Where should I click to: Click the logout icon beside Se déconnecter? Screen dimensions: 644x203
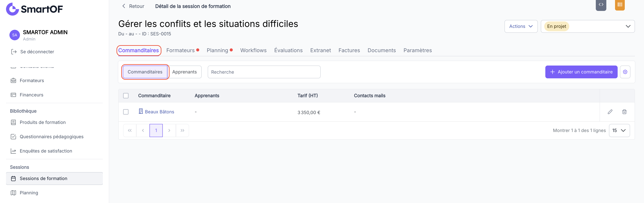pos(14,52)
